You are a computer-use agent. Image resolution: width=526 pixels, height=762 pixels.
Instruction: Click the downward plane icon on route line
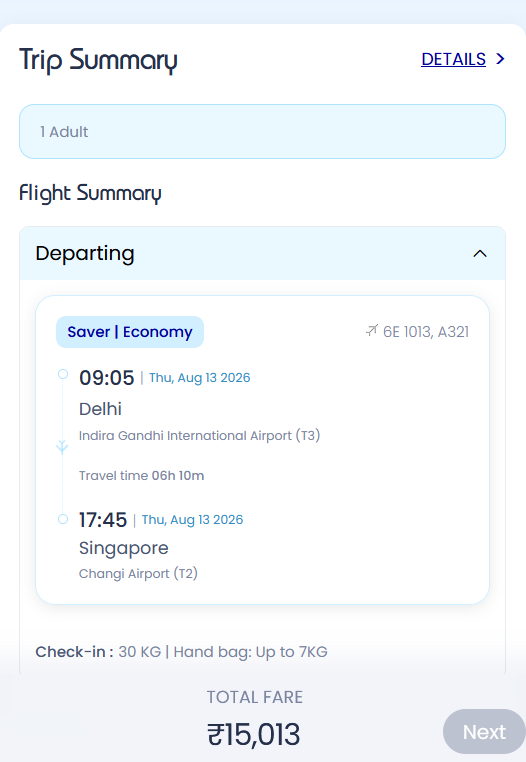(62, 447)
